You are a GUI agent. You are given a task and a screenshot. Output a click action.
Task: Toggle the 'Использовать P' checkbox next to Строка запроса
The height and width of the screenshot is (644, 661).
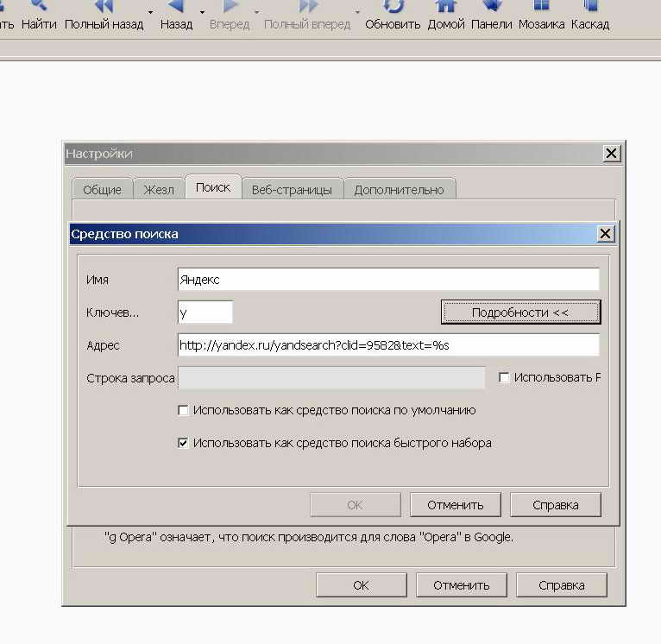coord(504,377)
